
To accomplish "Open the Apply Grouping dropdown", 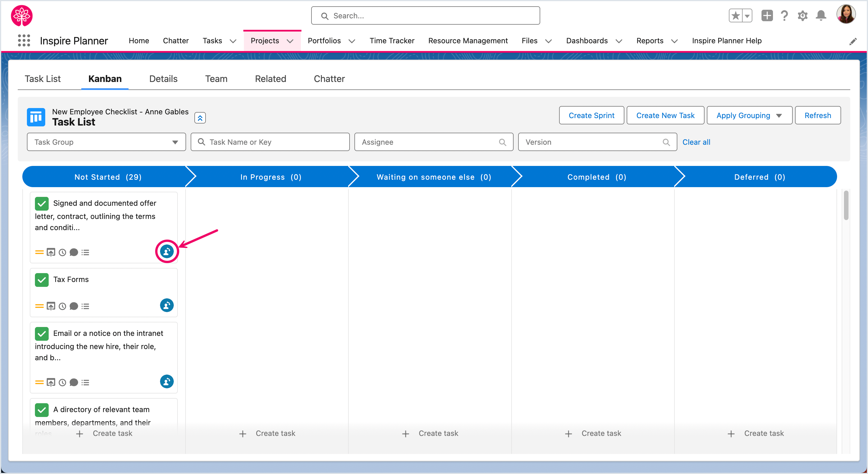I will click(749, 115).
